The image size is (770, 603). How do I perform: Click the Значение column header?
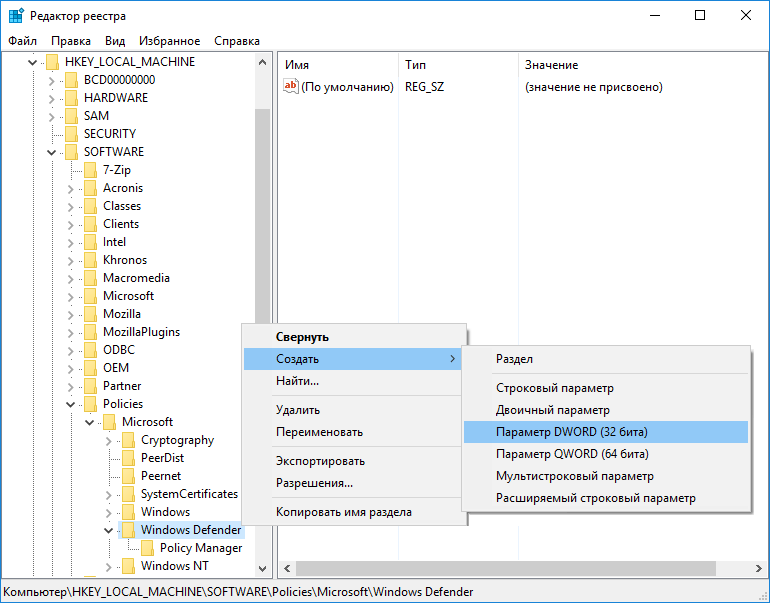coord(551,65)
